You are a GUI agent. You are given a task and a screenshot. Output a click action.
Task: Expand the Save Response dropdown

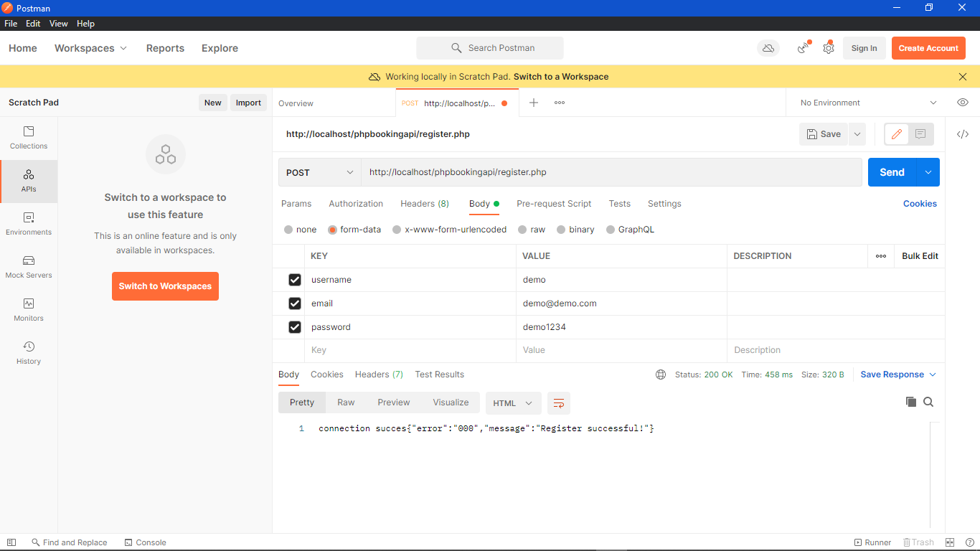coord(898,375)
